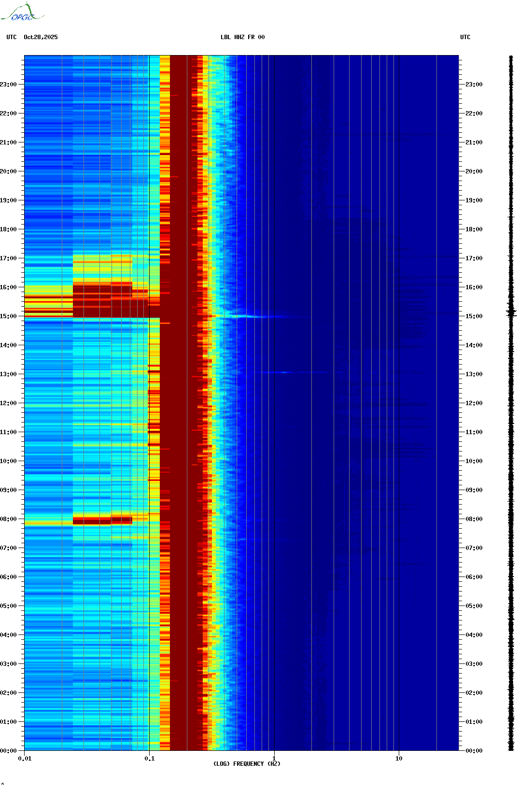Click the dark red band at 08:00
Viewport: 532px width, 789px height.
102,520
